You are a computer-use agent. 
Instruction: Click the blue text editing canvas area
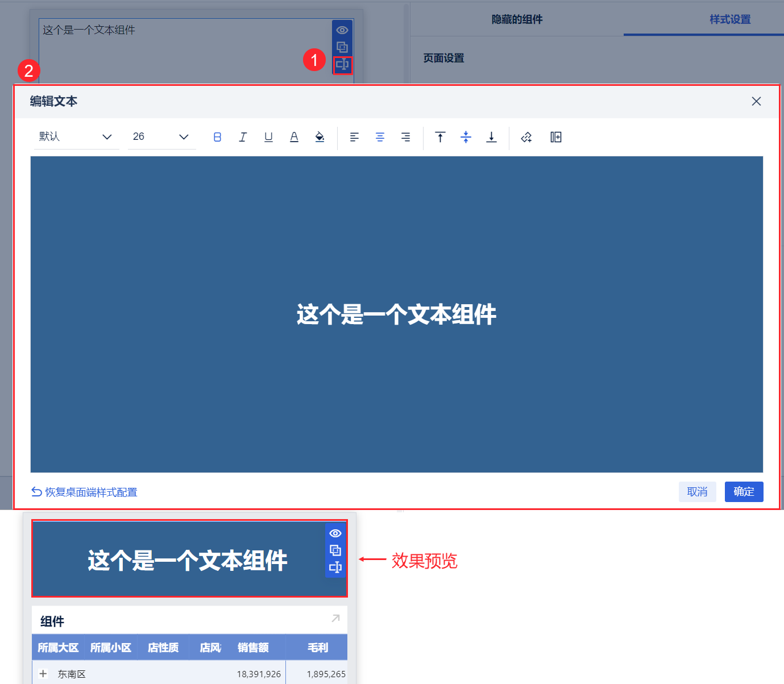(x=396, y=314)
